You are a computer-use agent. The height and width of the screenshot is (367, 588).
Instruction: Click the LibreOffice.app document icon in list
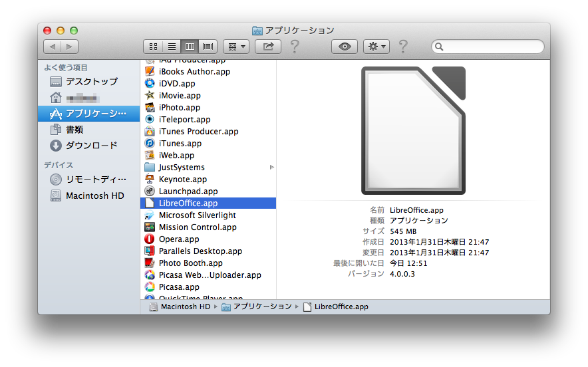[150, 203]
